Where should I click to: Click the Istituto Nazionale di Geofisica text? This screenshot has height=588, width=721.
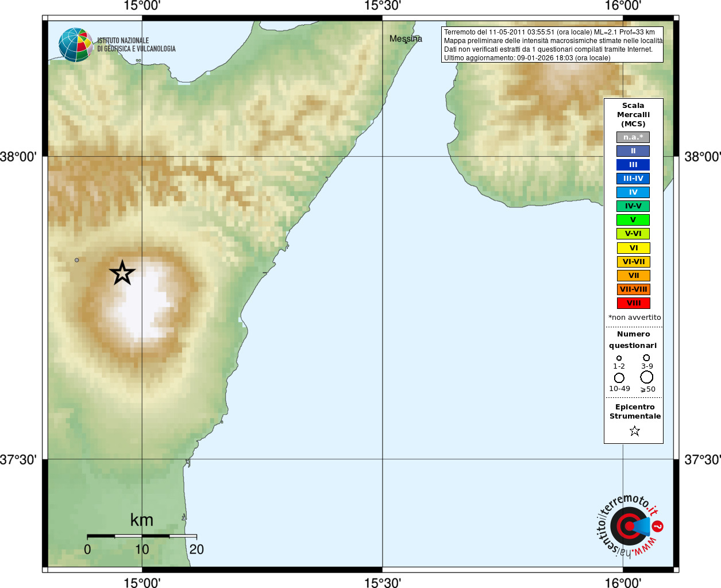pyautogui.click(x=136, y=45)
